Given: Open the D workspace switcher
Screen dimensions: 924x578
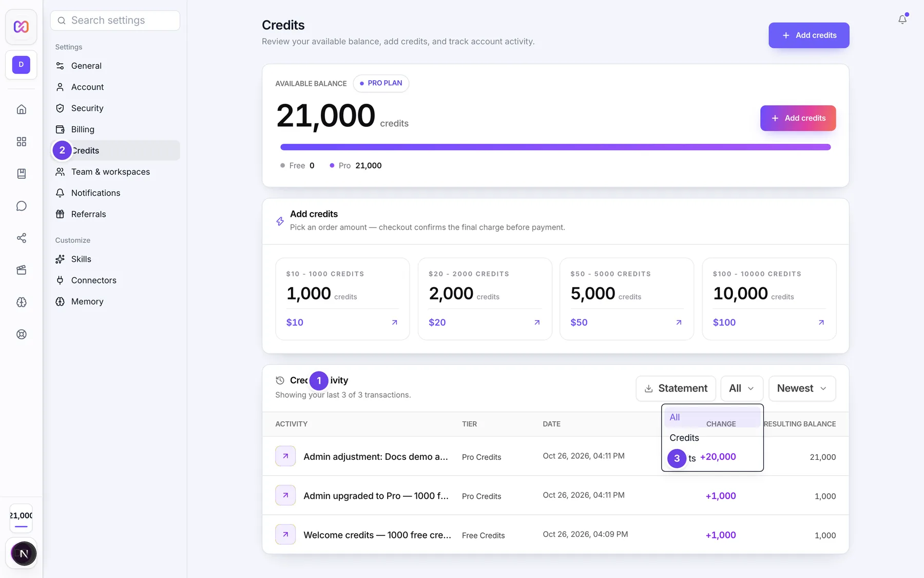Looking at the screenshot, I should [x=21, y=65].
